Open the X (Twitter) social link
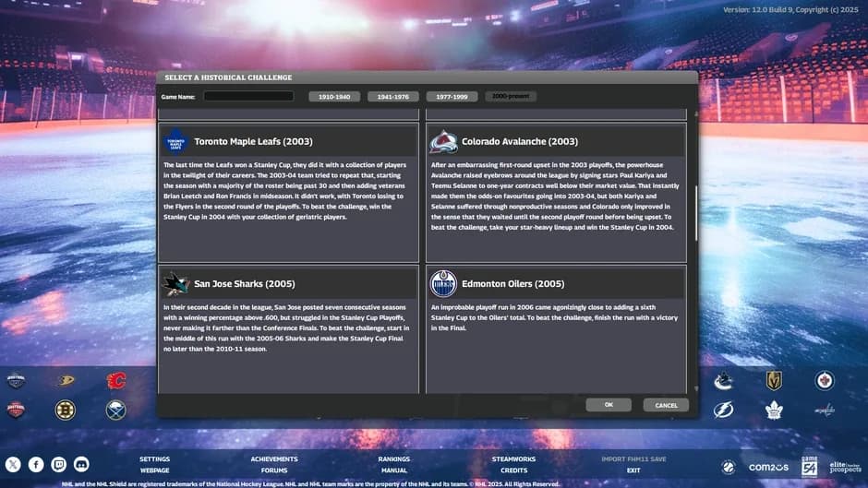This screenshot has width=868, height=488. [13, 464]
